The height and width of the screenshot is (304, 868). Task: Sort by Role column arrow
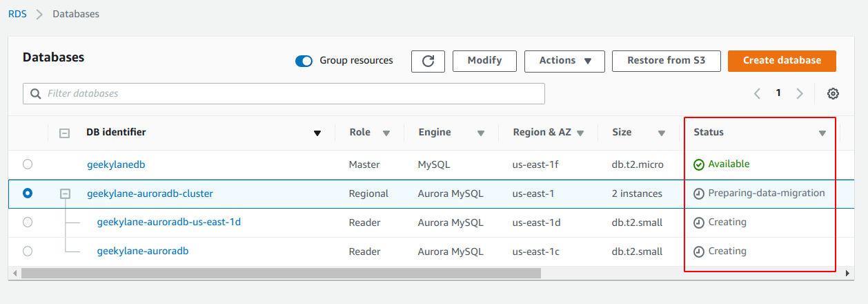(x=386, y=133)
